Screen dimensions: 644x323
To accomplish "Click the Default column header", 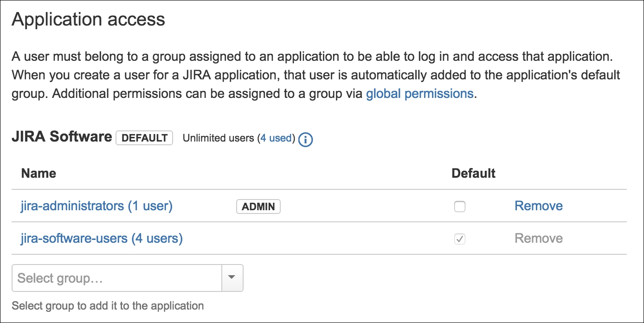I will tap(474, 174).
